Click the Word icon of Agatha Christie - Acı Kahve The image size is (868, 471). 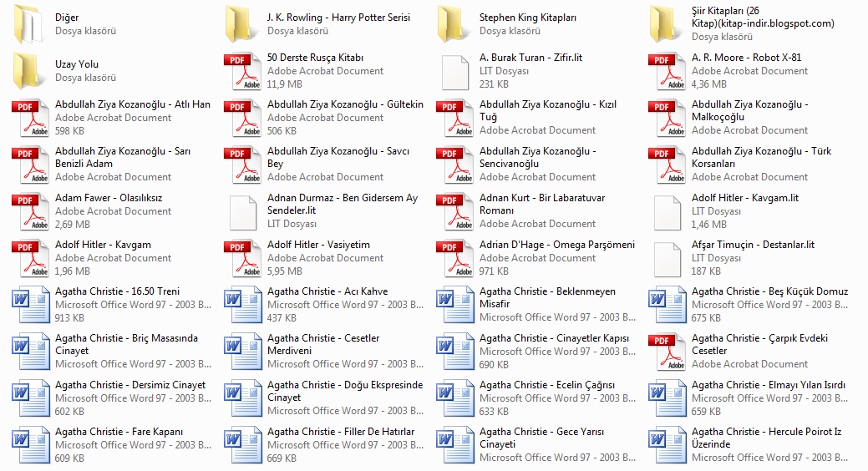(x=242, y=305)
